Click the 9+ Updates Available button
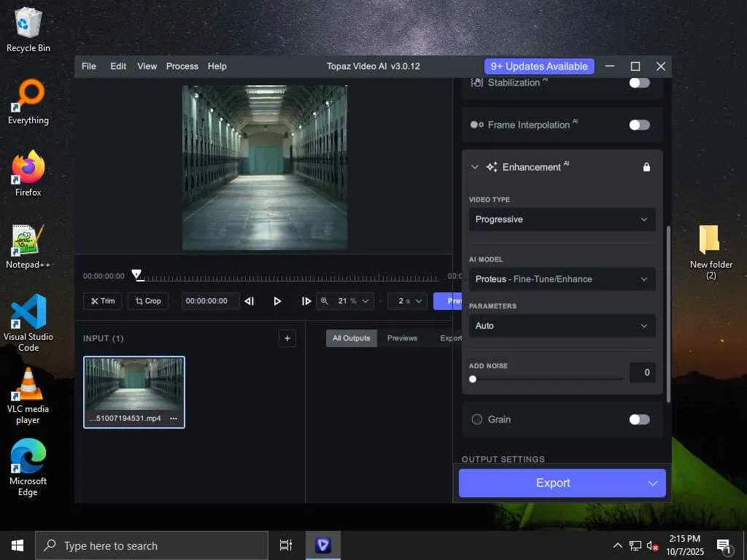747x560 pixels. 539,66
